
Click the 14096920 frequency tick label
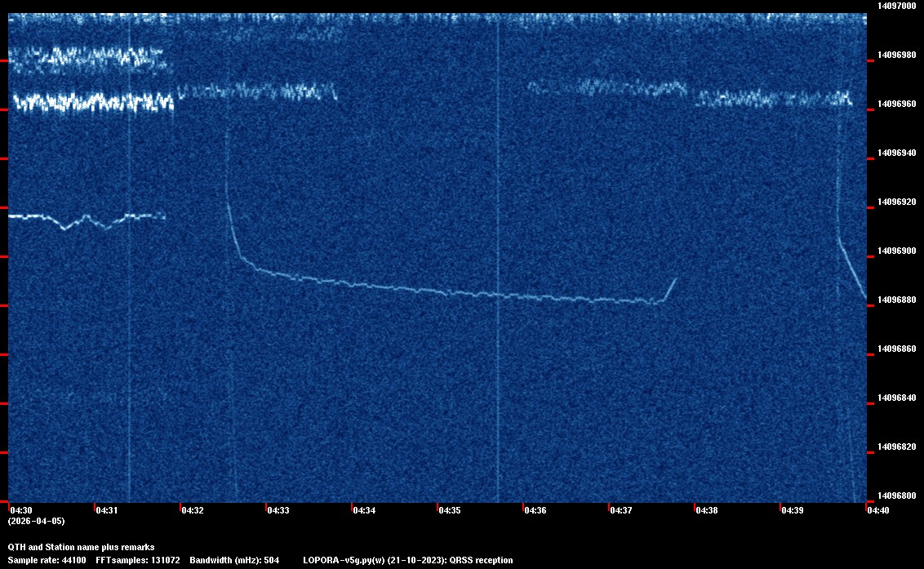point(897,202)
